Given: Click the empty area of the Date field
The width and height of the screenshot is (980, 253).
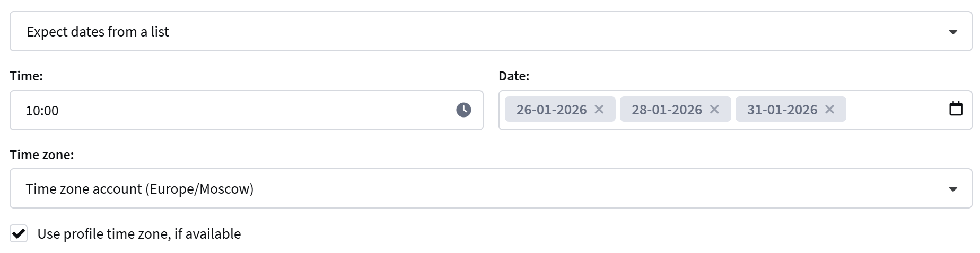Looking at the screenshot, I should (896, 110).
